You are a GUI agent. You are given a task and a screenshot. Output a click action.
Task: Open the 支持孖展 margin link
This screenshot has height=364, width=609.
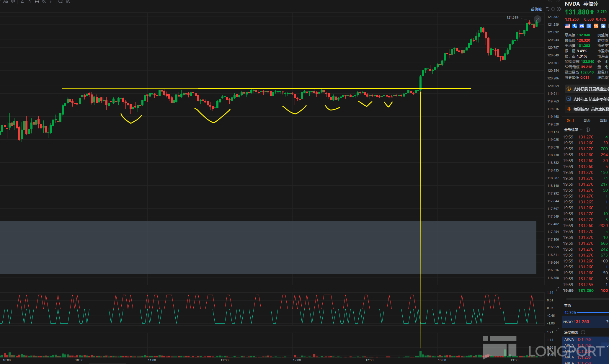point(587,89)
